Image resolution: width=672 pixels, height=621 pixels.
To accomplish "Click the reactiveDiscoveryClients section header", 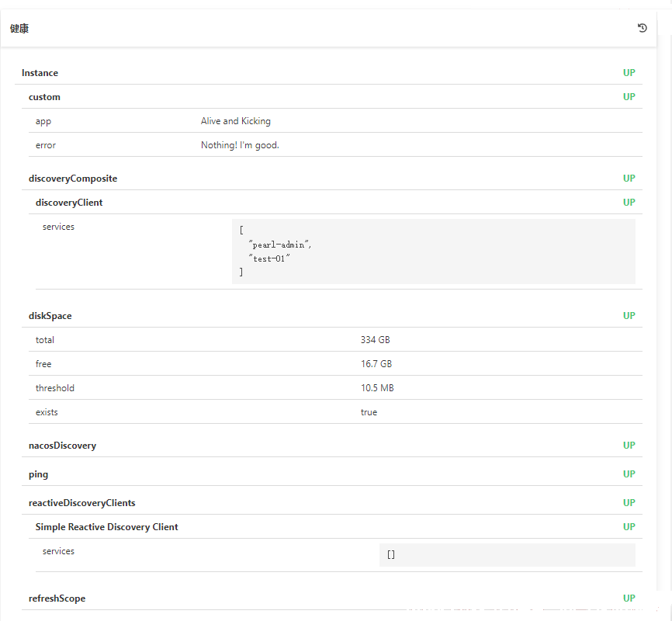I will (x=332, y=503).
